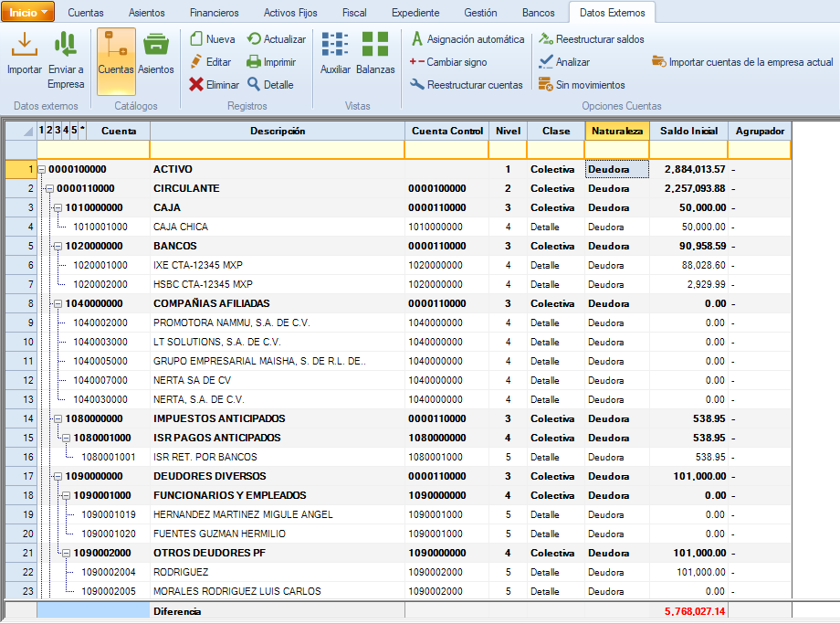Click the red Diferencia total 5,768,027.14
This screenshot has height=624, width=840.
695,612
